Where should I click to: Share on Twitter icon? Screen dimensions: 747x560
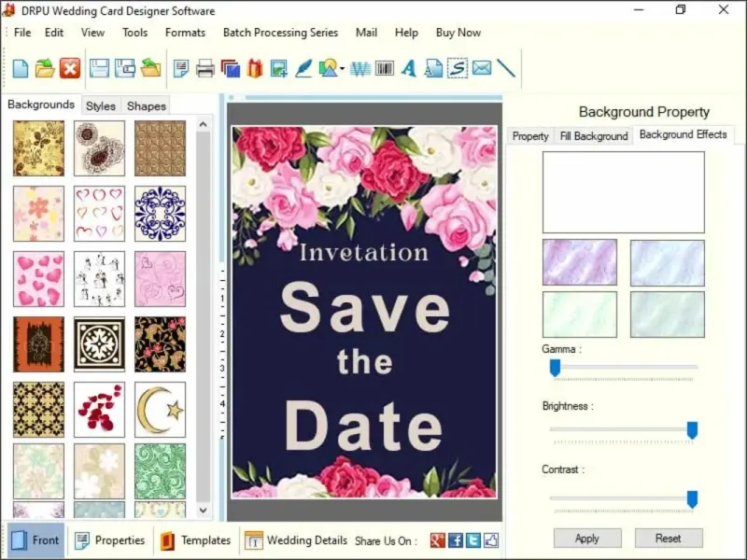click(x=473, y=540)
